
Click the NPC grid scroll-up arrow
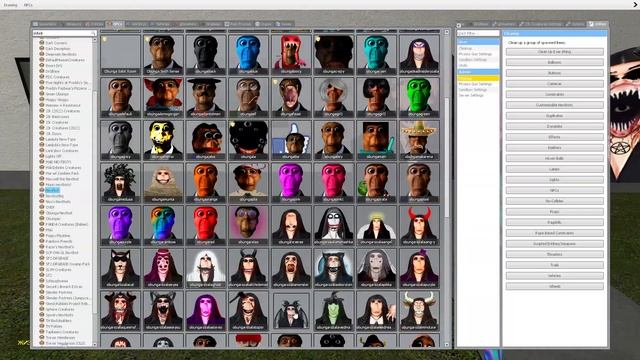[x=447, y=32]
